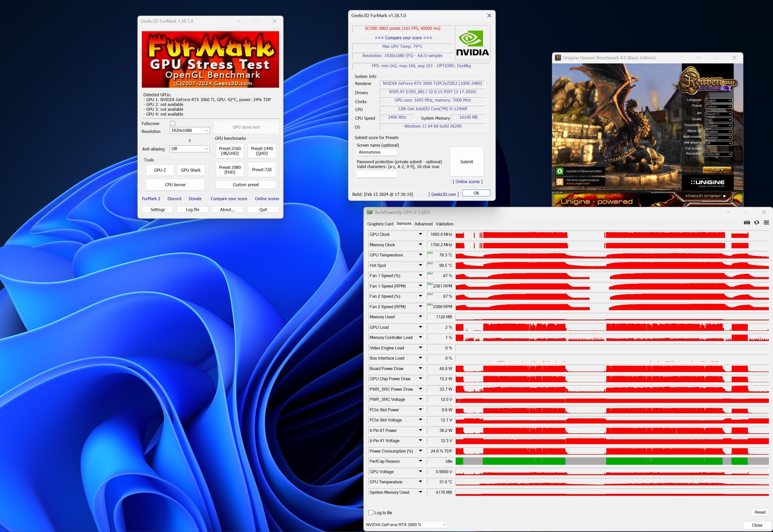Click the green Upgrade to Advanced edition icon
The height and width of the screenshot is (532, 773).
pyautogui.click(x=559, y=171)
